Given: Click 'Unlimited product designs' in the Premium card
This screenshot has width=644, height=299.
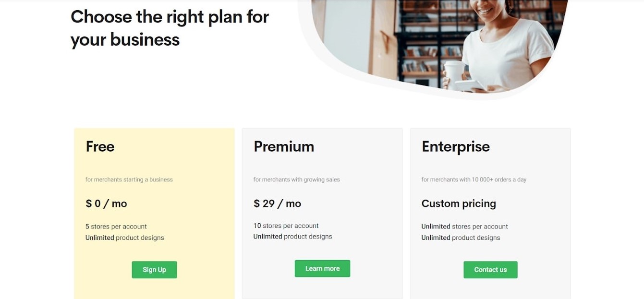Looking at the screenshot, I should click(x=292, y=237).
